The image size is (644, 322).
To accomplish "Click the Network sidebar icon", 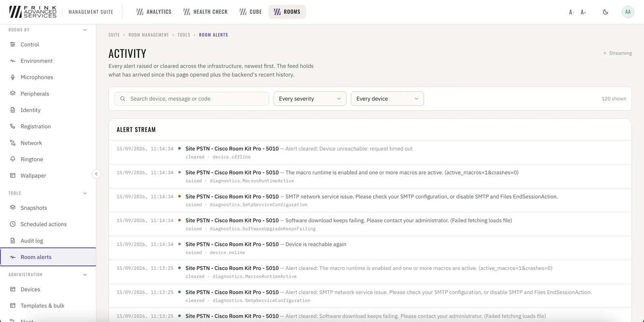I will pos(12,143).
